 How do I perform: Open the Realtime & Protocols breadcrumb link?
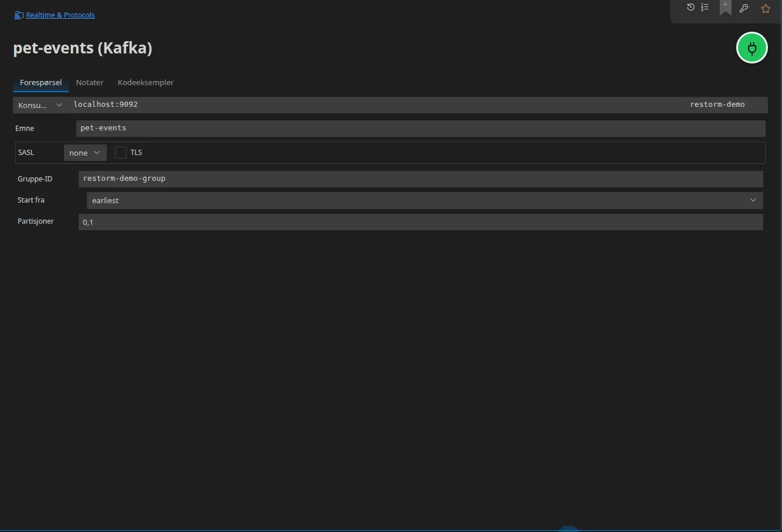click(x=60, y=15)
